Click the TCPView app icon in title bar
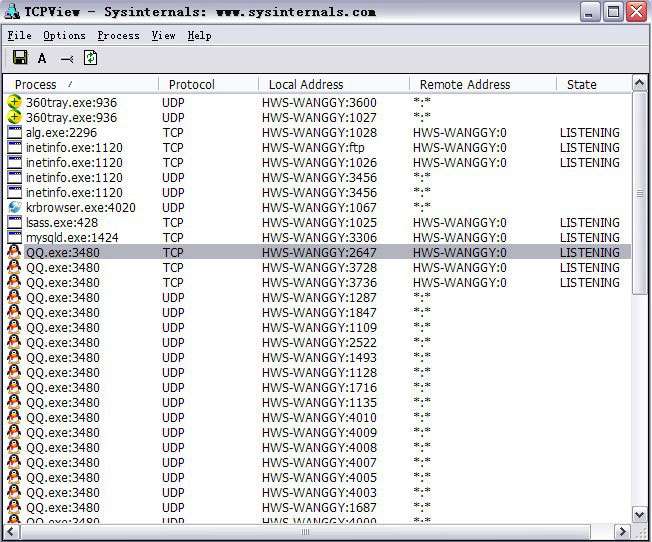Screen dimensions: 652x542 tap(12, 11)
